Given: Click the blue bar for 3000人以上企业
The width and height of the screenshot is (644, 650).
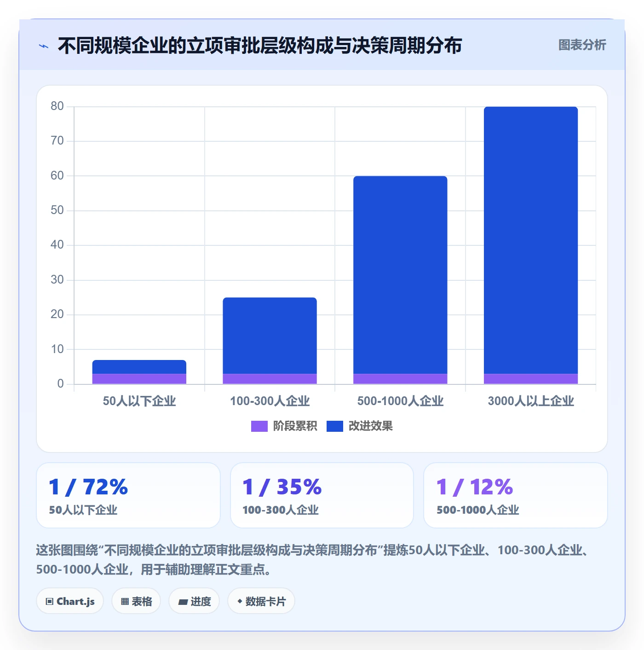Looking at the screenshot, I should tap(531, 240).
